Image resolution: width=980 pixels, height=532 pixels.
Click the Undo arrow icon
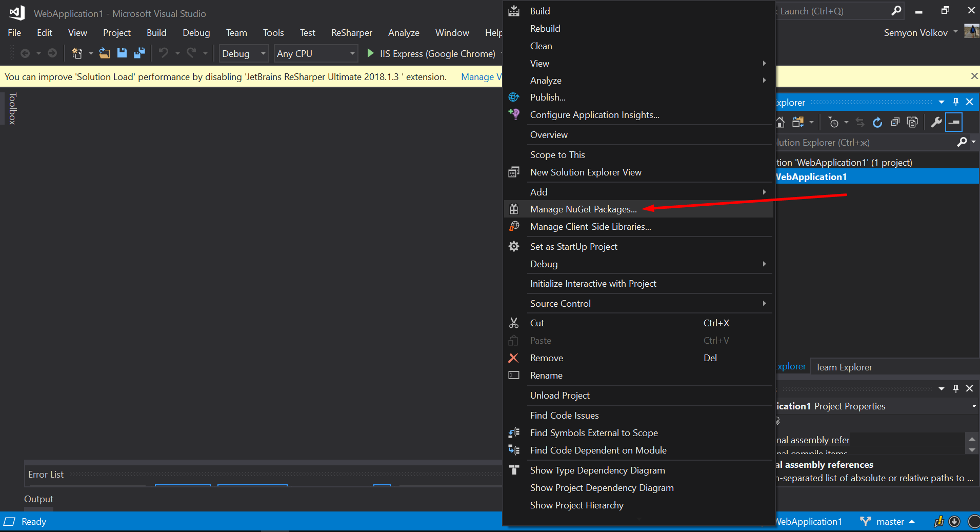click(164, 53)
